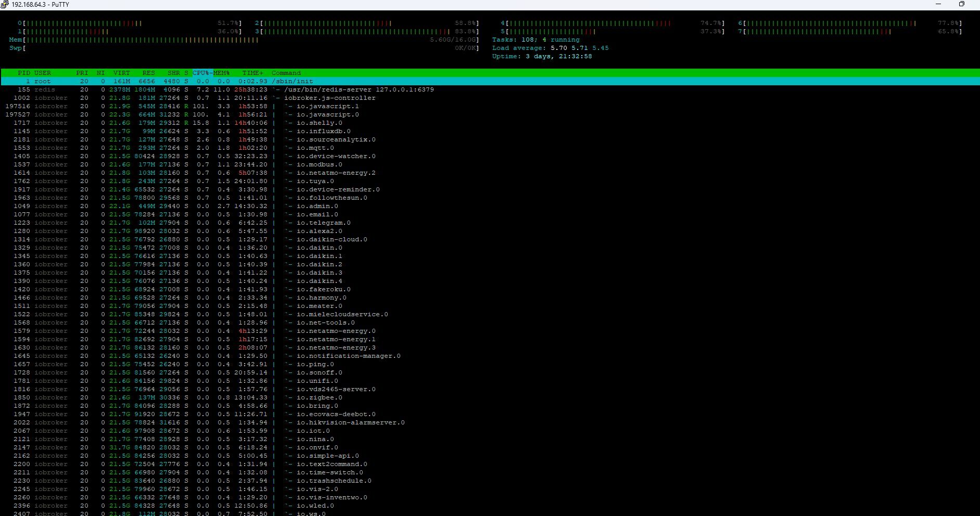980x516 pixels.
Task: Select the io.sourceanalytix.0 process
Action: (490, 139)
